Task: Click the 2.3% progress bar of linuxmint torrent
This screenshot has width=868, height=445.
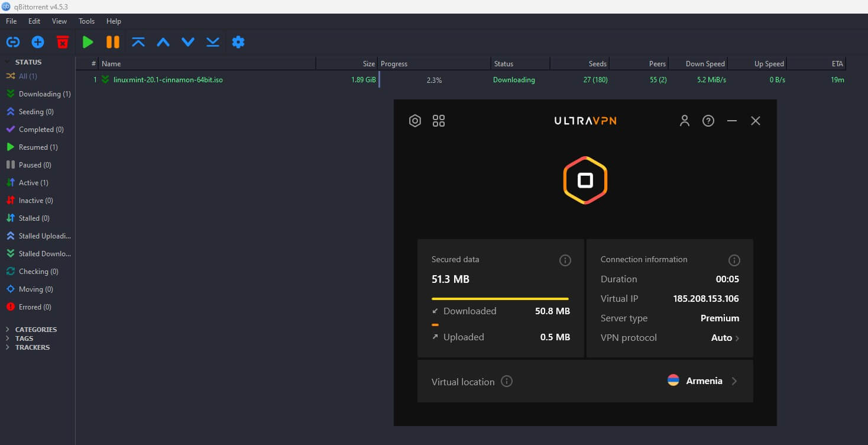Action: [435, 80]
